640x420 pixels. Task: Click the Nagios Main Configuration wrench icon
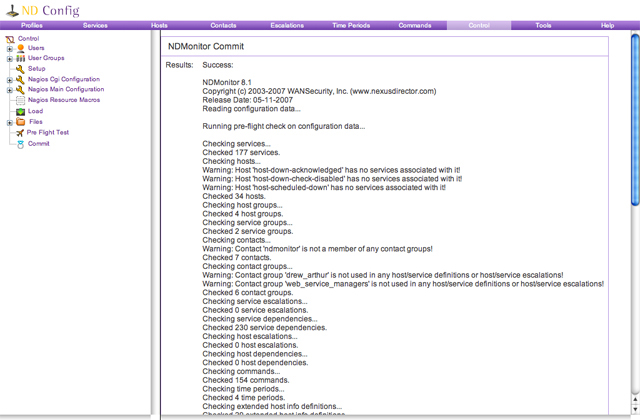coord(20,90)
